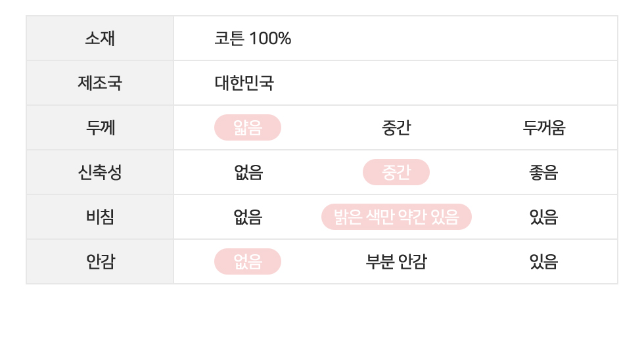Pick 있음 in the 안감 row

[x=544, y=261]
